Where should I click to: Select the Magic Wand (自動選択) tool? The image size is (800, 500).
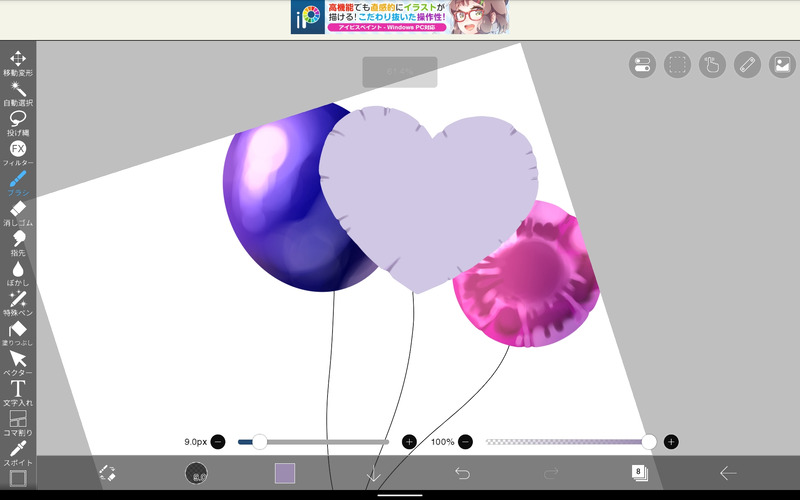(18, 93)
